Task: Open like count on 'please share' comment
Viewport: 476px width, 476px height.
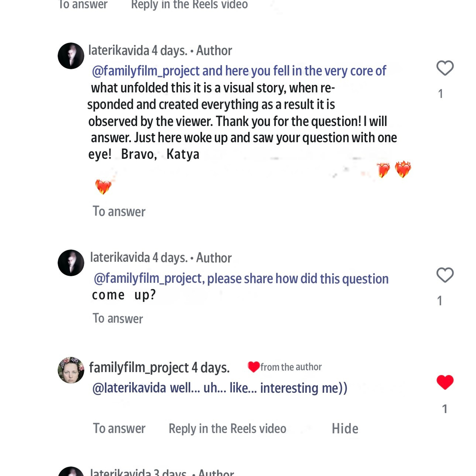Action: [440, 301]
